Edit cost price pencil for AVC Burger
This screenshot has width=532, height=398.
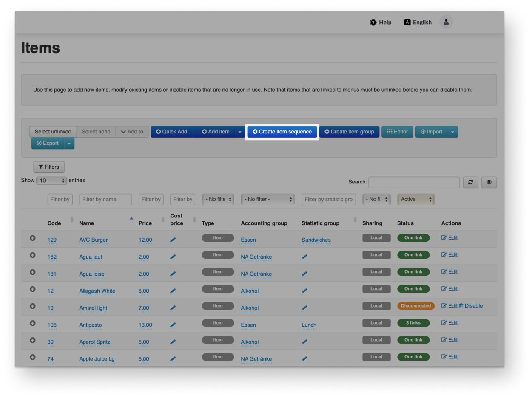pyautogui.click(x=173, y=240)
